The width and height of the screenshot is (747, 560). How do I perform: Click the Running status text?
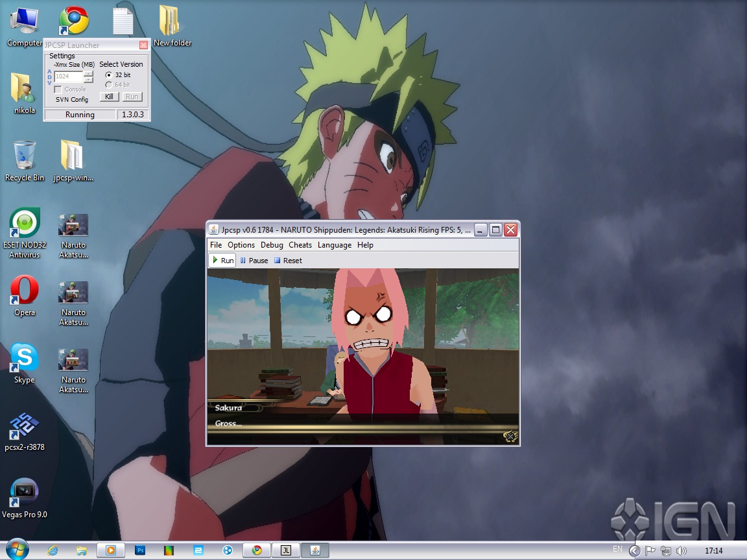80,115
